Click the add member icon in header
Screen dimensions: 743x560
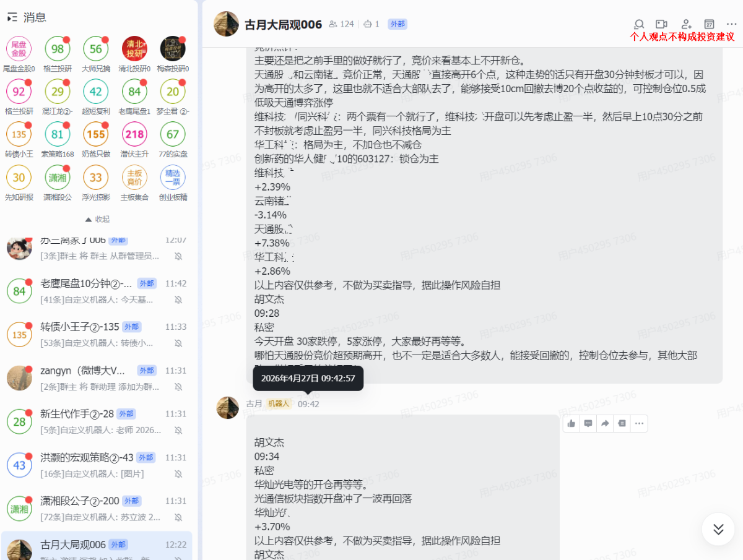point(686,24)
